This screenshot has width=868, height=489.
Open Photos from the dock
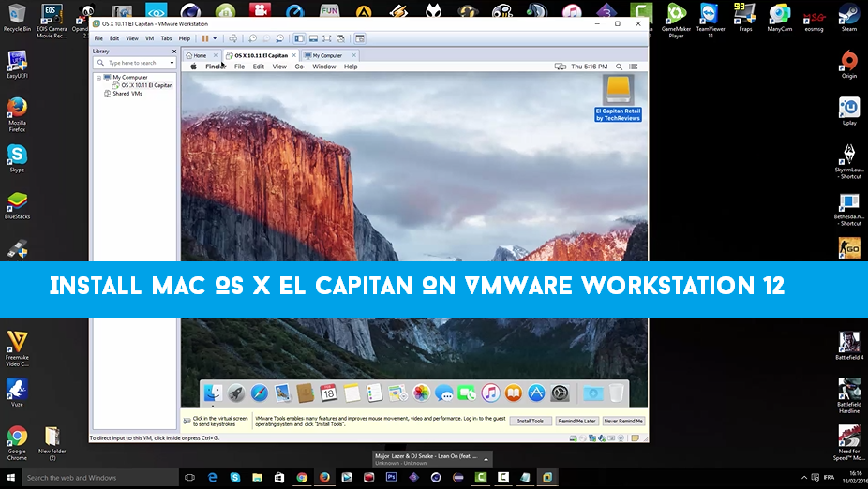(x=421, y=393)
